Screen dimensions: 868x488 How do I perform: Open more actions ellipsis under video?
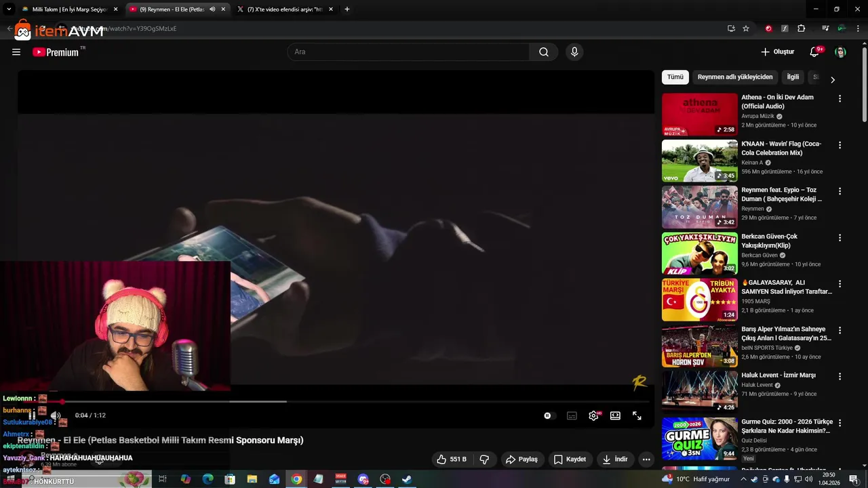pyautogui.click(x=646, y=460)
